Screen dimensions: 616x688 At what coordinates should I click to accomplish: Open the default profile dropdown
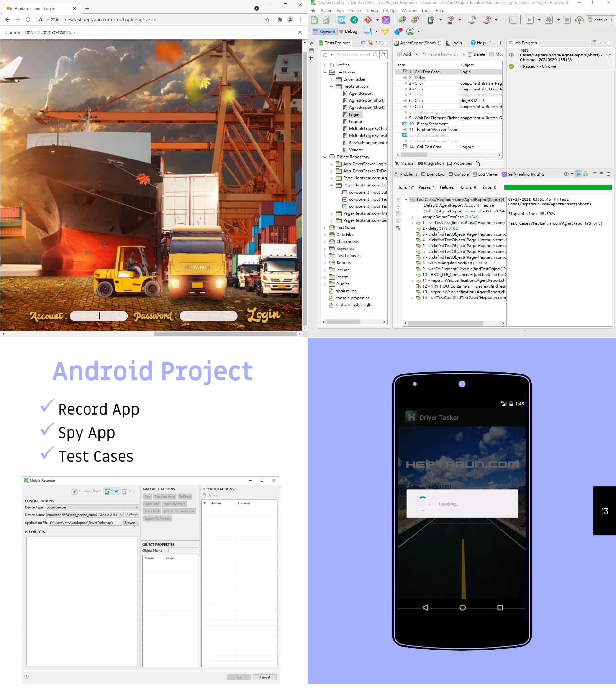click(x=601, y=20)
